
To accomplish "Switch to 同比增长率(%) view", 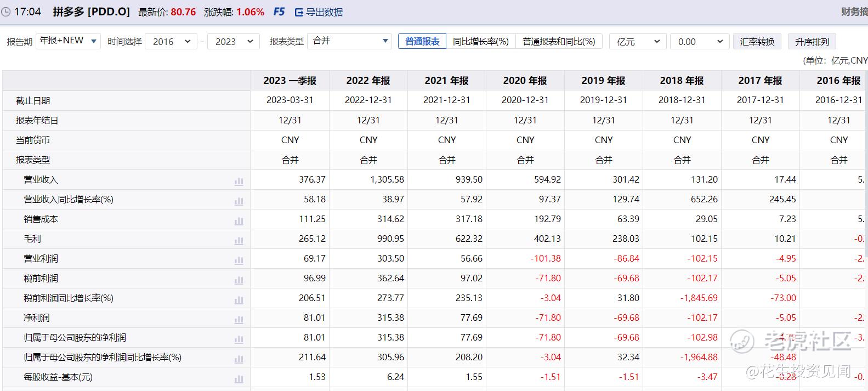I will [481, 42].
